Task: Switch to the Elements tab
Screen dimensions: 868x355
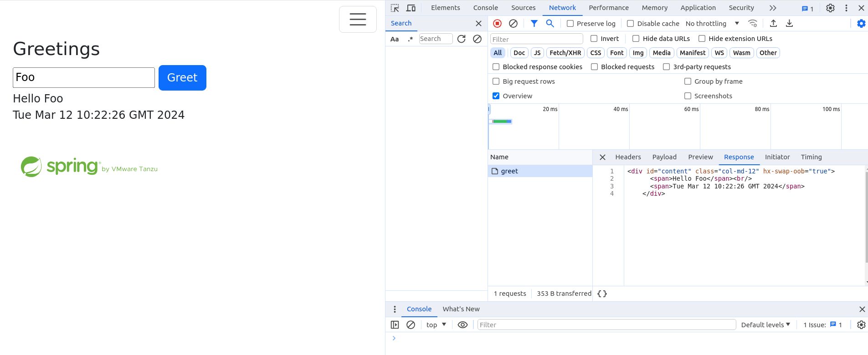Action: (x=445, y=8)
